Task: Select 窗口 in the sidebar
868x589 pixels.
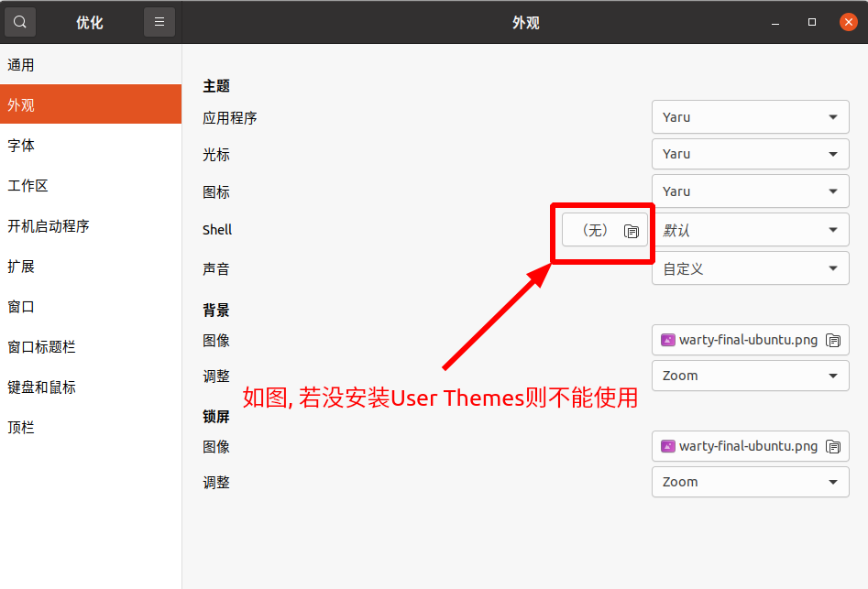Action: (91, 306)
